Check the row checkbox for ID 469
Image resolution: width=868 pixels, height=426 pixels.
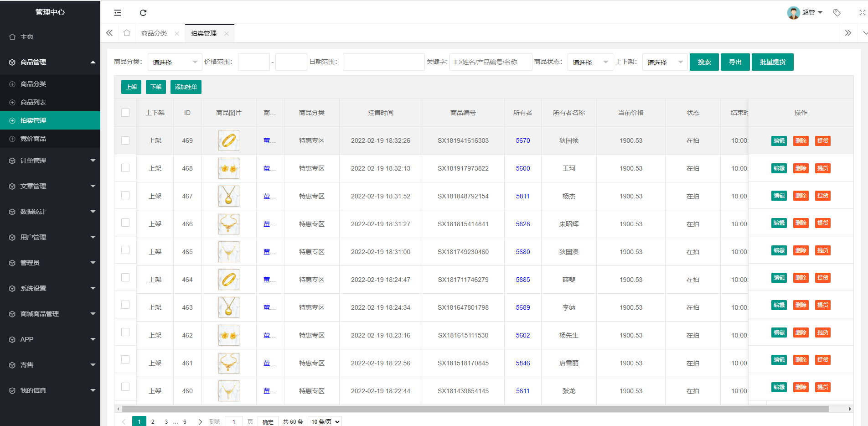click(125, 140)
